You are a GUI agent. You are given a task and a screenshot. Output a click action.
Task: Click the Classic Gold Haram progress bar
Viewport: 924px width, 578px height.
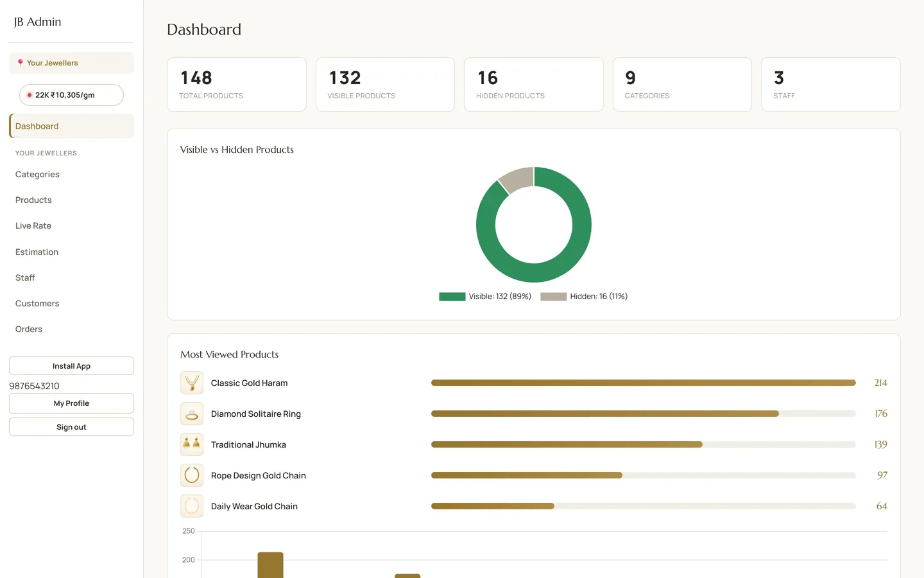click(644, 383)
